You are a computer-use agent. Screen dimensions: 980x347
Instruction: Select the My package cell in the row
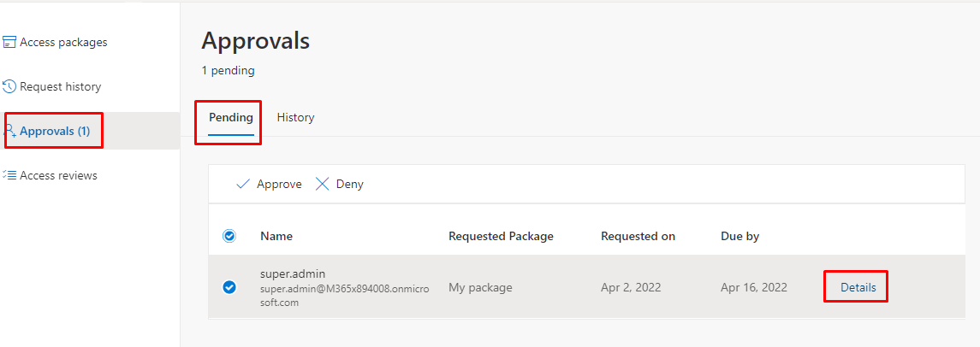[480, 287]
